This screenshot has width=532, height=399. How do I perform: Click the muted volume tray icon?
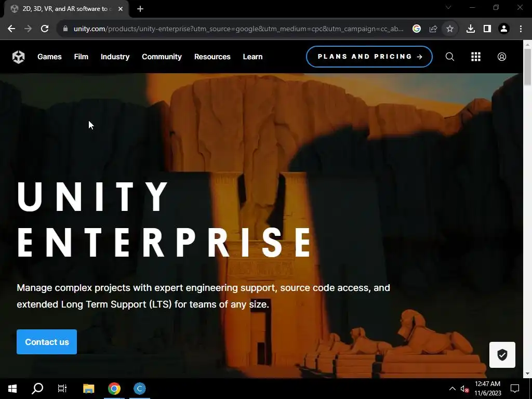click(x=464, y=389)
